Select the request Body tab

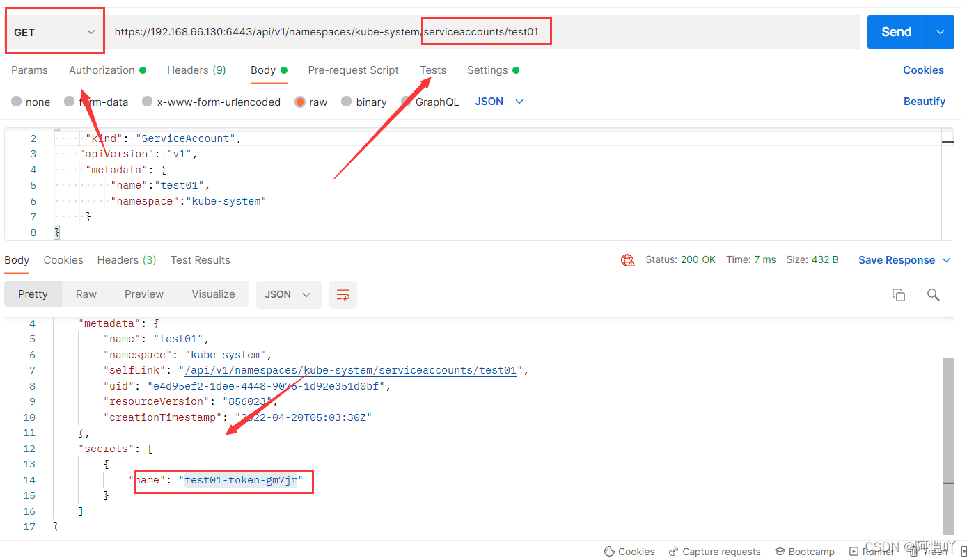coord(269,70)
